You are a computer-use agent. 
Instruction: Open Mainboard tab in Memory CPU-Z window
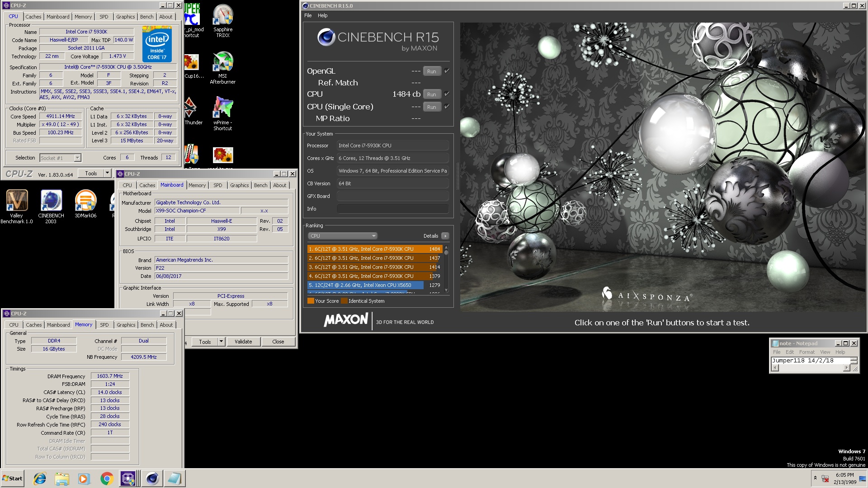tap(58, 325)
